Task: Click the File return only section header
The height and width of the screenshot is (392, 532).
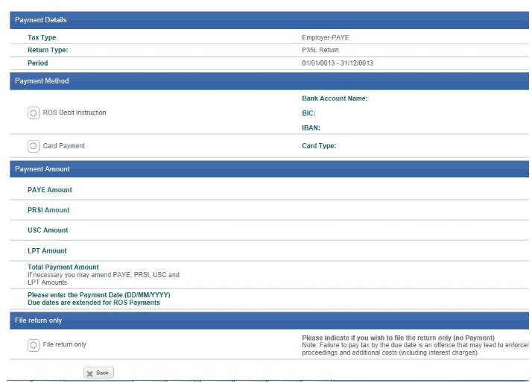Action: tap(39, 320)
